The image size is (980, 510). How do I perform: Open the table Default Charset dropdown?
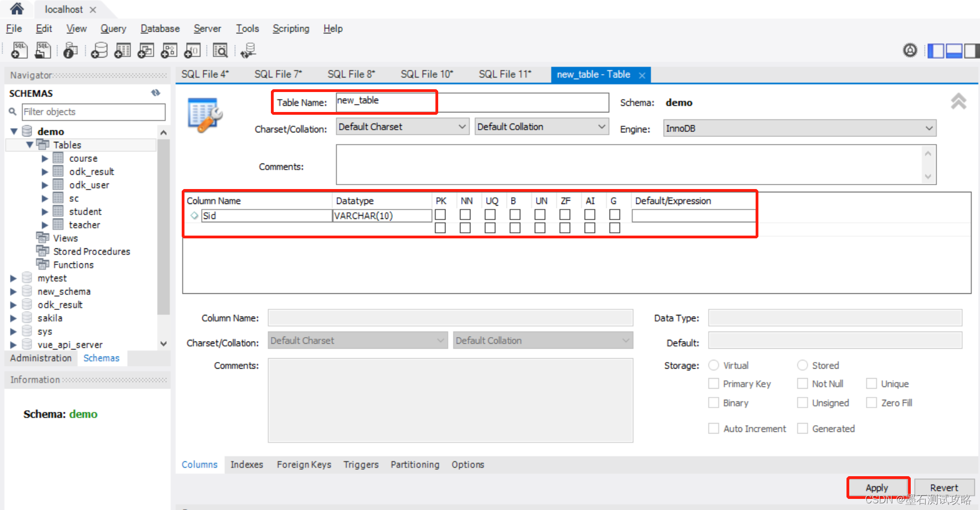403,127
